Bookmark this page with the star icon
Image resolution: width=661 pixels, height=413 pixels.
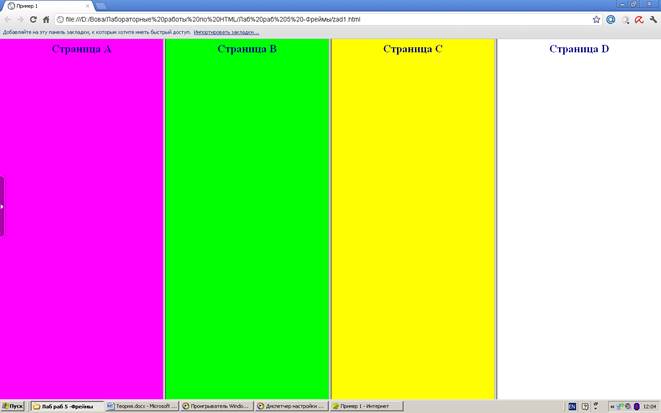pyautogui.click(x=596, y=19)
